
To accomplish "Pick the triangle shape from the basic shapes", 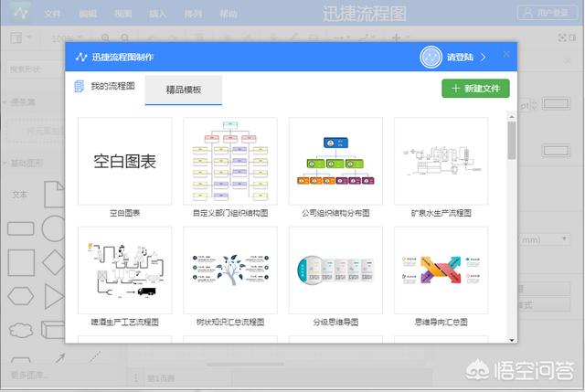I will coord(54,296).
